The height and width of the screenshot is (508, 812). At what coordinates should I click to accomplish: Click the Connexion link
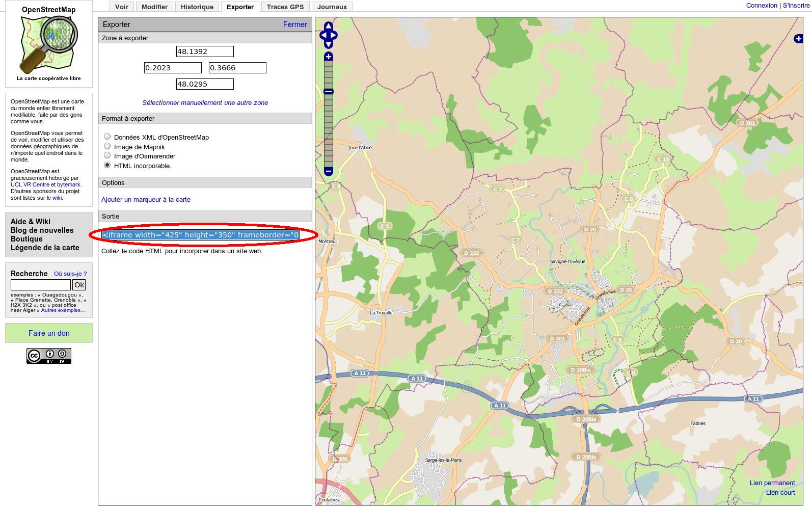pyautogui.click(x=762, y=5)
